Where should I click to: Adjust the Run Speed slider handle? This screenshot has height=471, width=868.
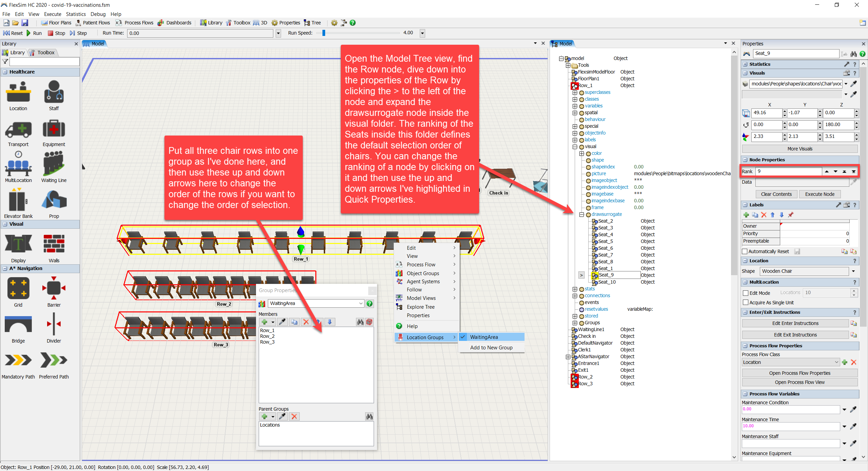pyautogui.click(x=324, y=33)
